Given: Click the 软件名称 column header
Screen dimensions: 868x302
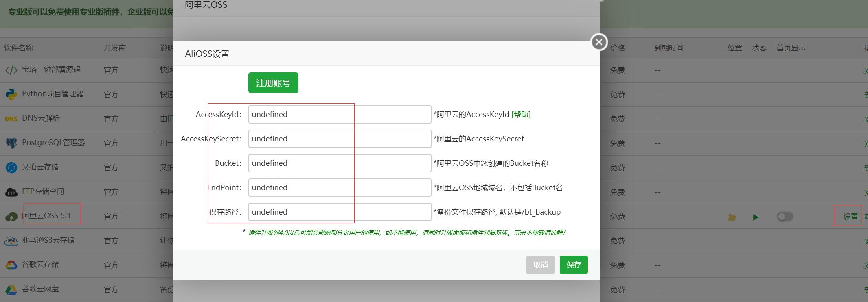Looking at the screenshot, I should (x=18, y=48).
